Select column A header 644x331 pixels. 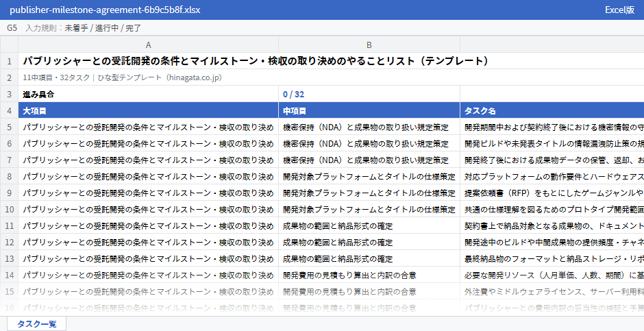(x=148, y=45)
